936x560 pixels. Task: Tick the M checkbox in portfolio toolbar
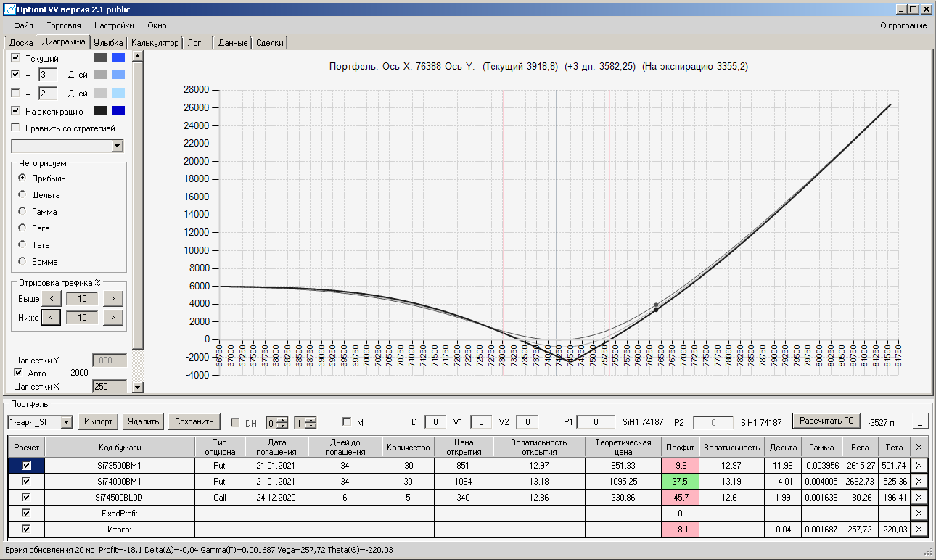click(x=347, y=422)
